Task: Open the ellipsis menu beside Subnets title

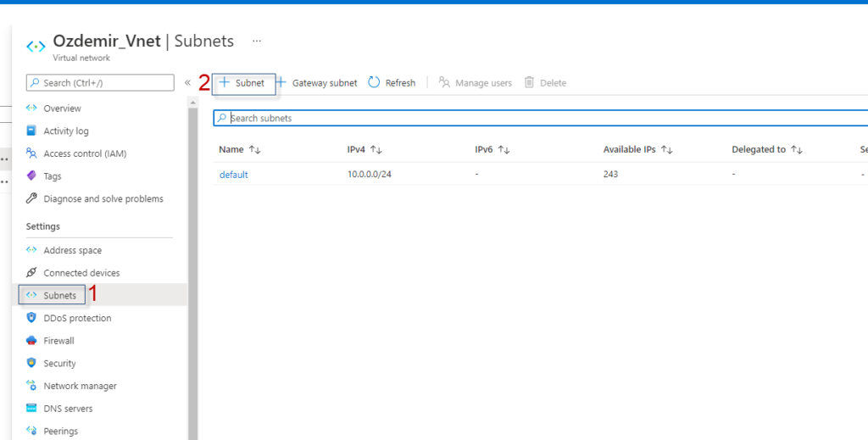Action: coord(257,41)
